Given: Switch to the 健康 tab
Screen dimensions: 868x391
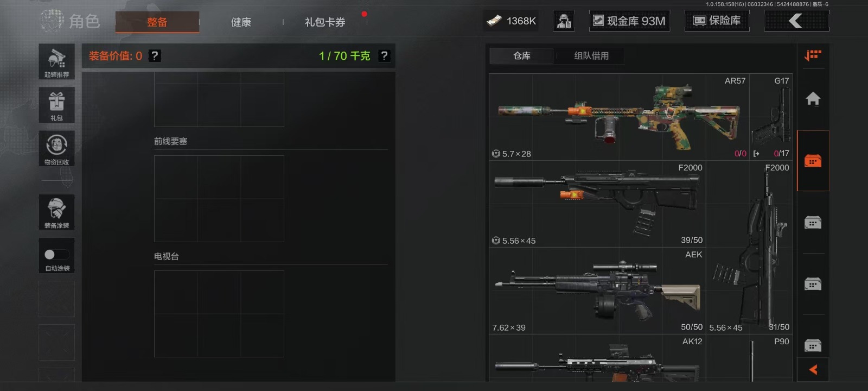Looking at the screenshot, I should pyautogui.click(x=241, y=22).
